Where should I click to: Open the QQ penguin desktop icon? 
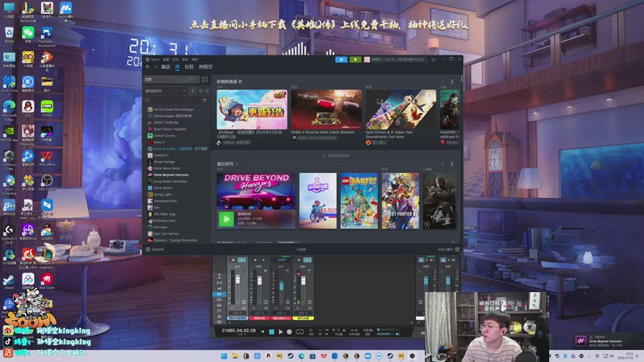click(x=28, y=108)
